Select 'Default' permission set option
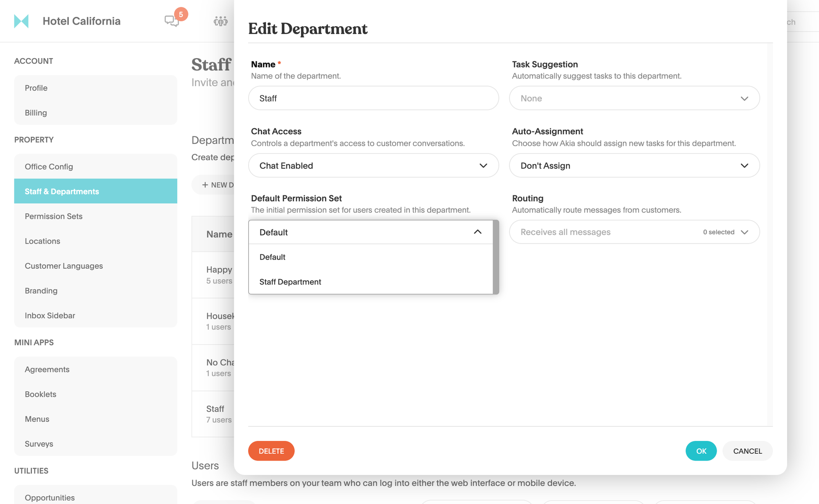This screenshot has width=819, height=504. tap(272, 256)
